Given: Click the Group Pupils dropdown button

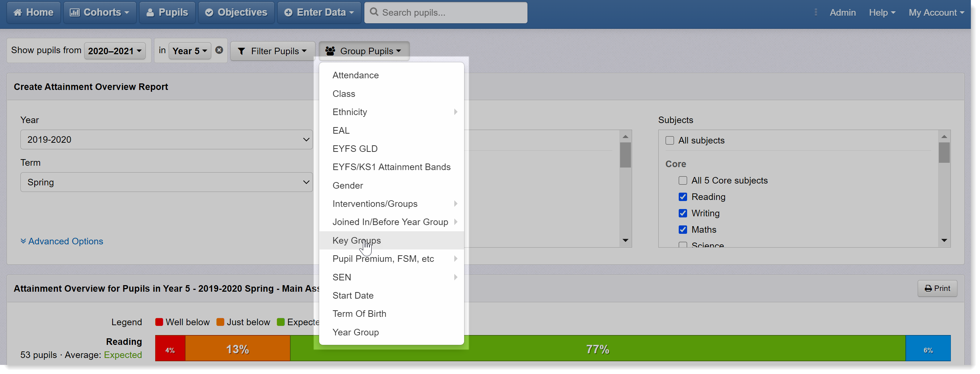Looking at the screenshot, I should 364,51.
